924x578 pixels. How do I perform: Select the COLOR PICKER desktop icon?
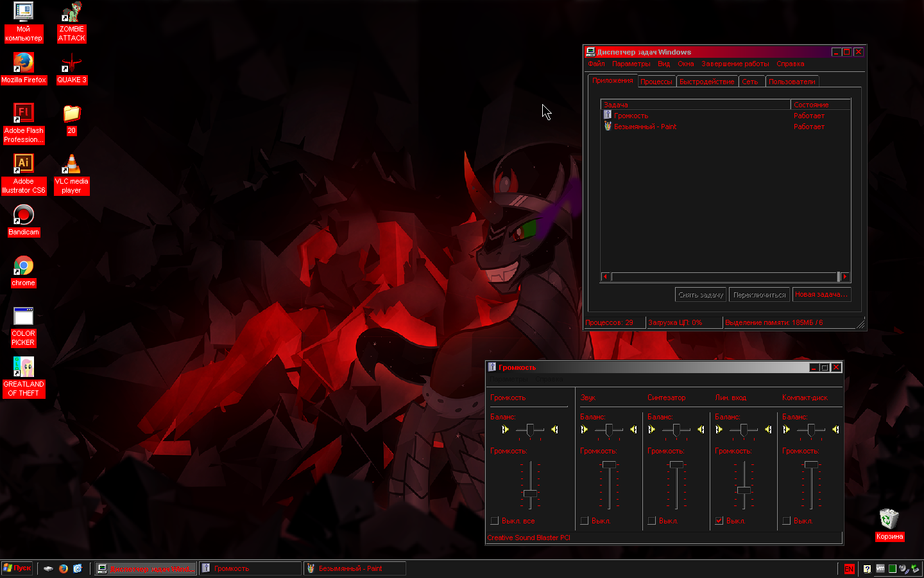click(24, 326)
